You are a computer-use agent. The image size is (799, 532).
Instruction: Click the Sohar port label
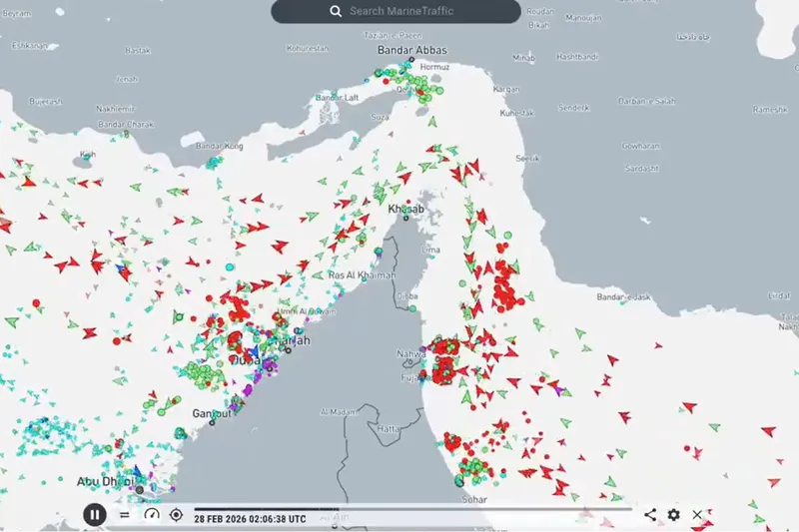coord(466,494)
